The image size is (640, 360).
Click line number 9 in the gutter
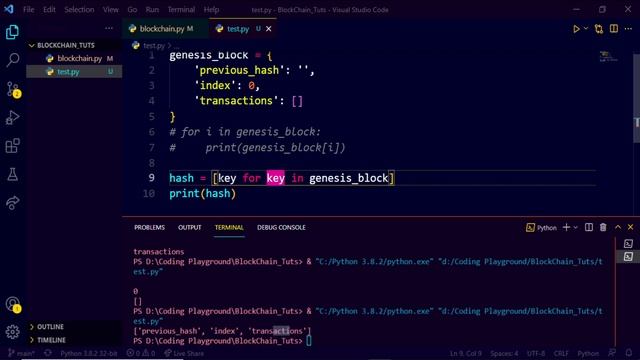coord(151,178)
